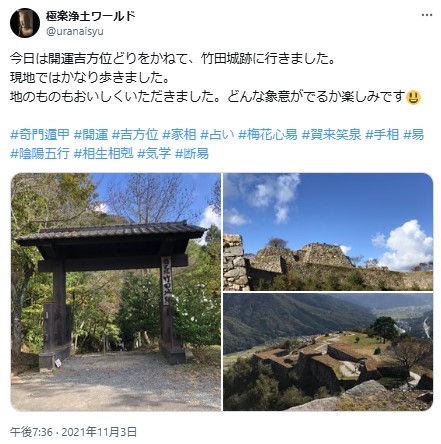Open the tweet timestamp 午後7:36 2021年11月3日
Viewport: 441px width, 444px height.
tap(73, 432)
